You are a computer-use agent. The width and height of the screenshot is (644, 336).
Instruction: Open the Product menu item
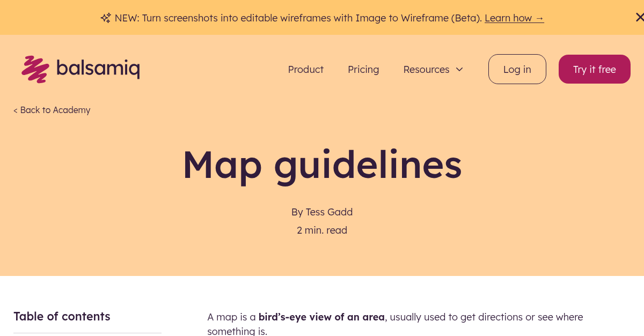coord(305,69)
